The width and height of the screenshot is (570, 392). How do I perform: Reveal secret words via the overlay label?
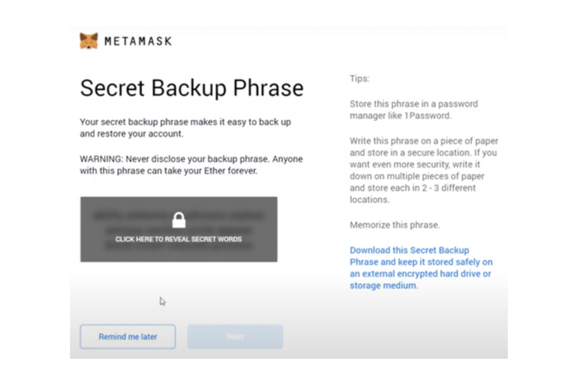coord(179,239)
